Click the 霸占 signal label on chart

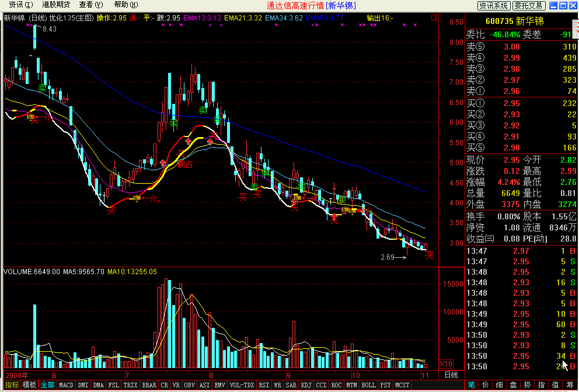tap(184, 164)
